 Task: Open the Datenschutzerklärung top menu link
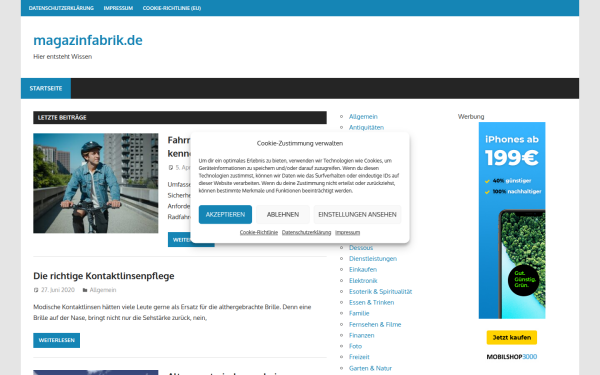click(x=61, y=8)
